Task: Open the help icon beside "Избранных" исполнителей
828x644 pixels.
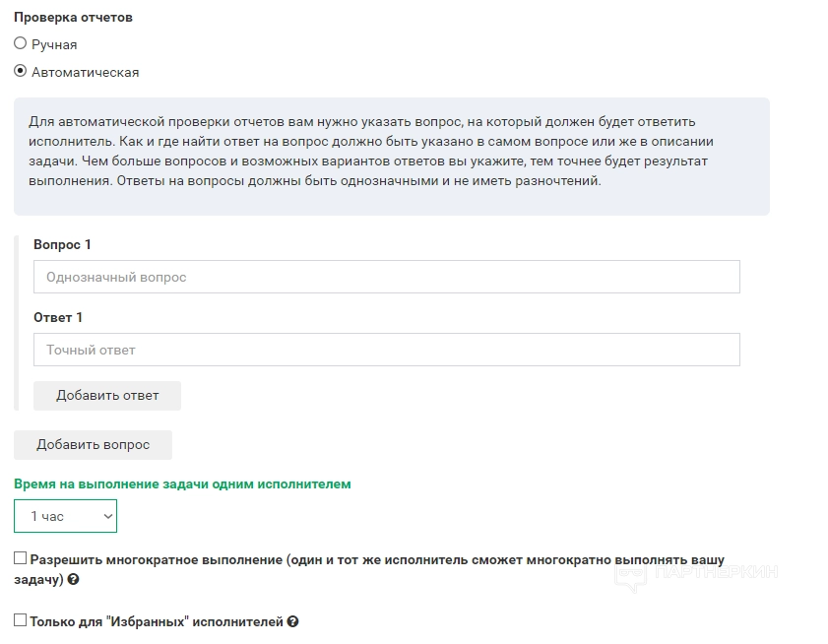Action: coord(292,622)
